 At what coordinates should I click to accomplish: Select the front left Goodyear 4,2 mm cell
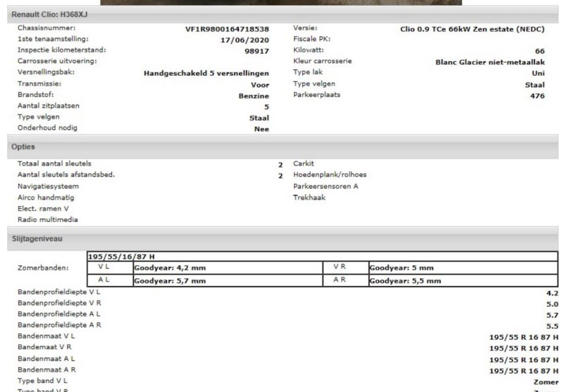coord(170,268)
